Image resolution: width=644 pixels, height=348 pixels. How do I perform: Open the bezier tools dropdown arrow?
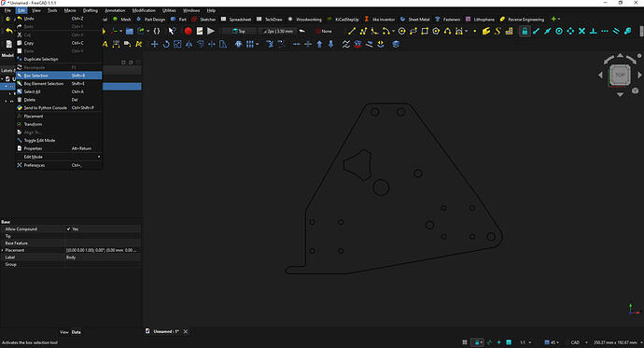pos(466,31)
